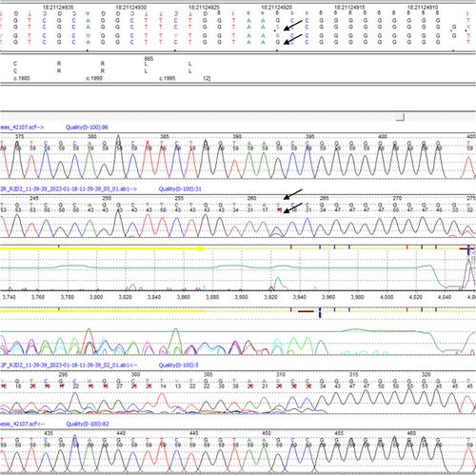The image size is (476, 475).
Task: Click base position 455 in the bottom reference trace
Action: click(339, 433)
